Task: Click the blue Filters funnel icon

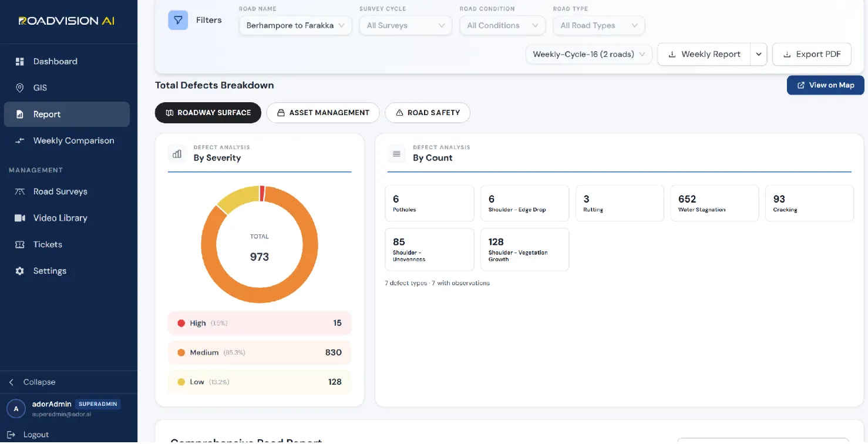Action: click(178, 20)
